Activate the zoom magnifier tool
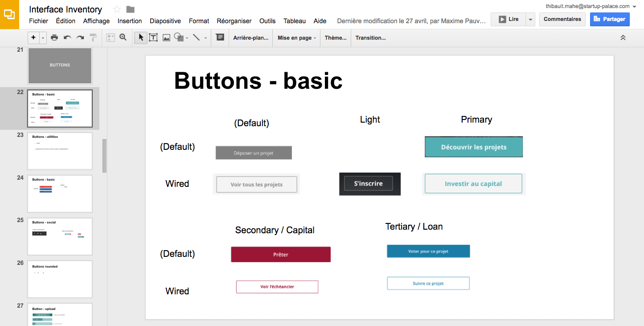 (x=123, y=38)
